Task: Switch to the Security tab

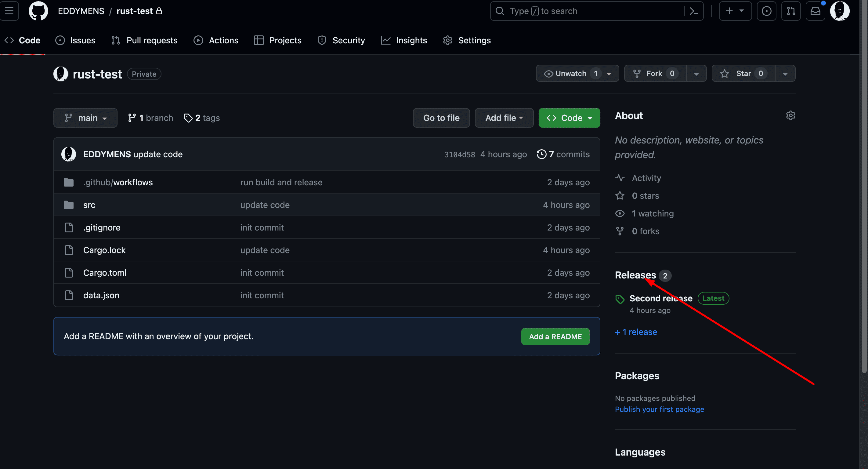Action: click(x=341, y=41)
